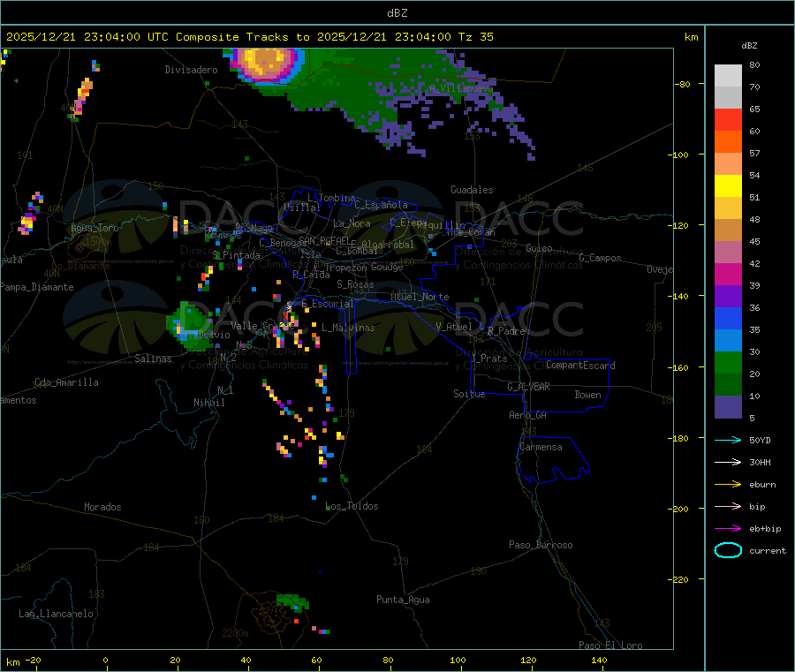Screen dimensions: 795x672
Task: Click the 'dBZ' title at top
Action: [397, 13]
